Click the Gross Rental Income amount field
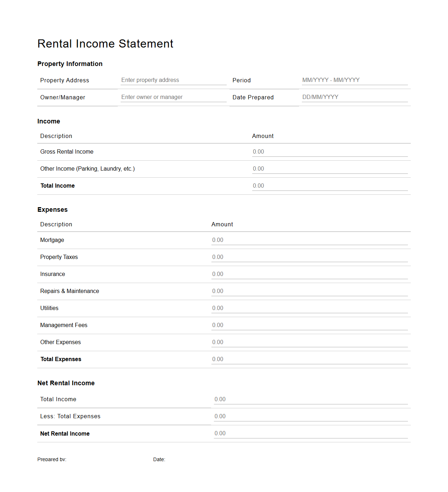 (x=330, y=151)
